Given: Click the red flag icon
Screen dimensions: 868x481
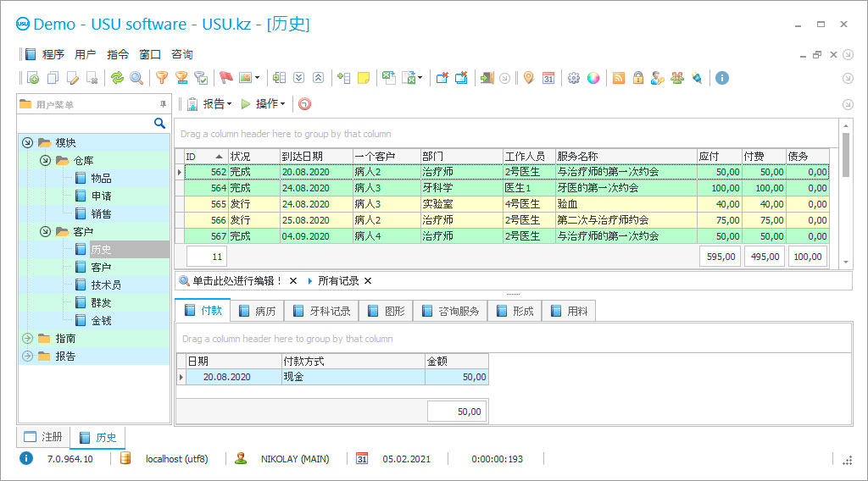Looking at the screenshot, I should coord(225,78).
